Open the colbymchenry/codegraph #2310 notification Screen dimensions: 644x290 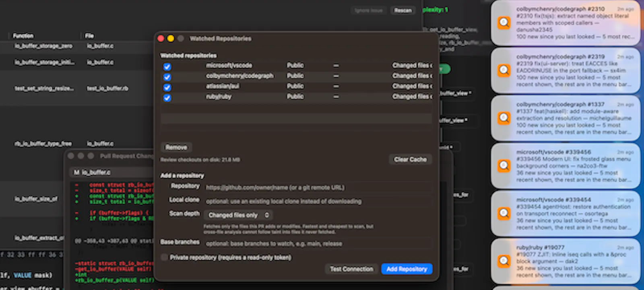pos(565,23)
